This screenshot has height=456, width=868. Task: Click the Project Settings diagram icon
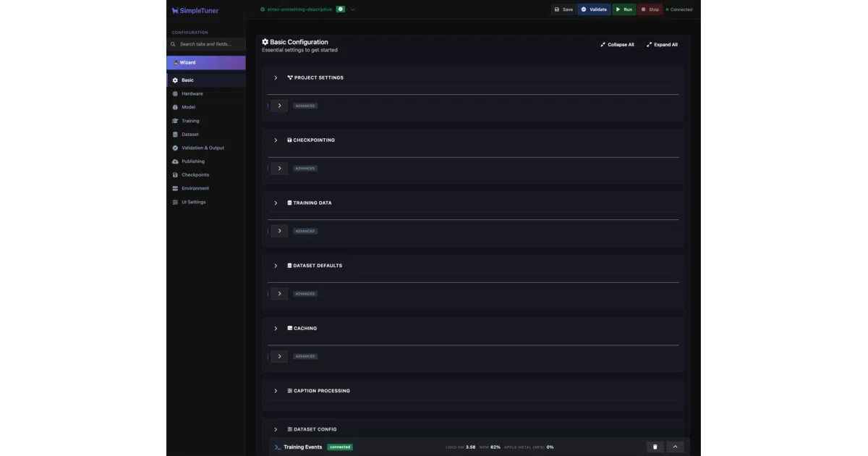click(290, 77)
